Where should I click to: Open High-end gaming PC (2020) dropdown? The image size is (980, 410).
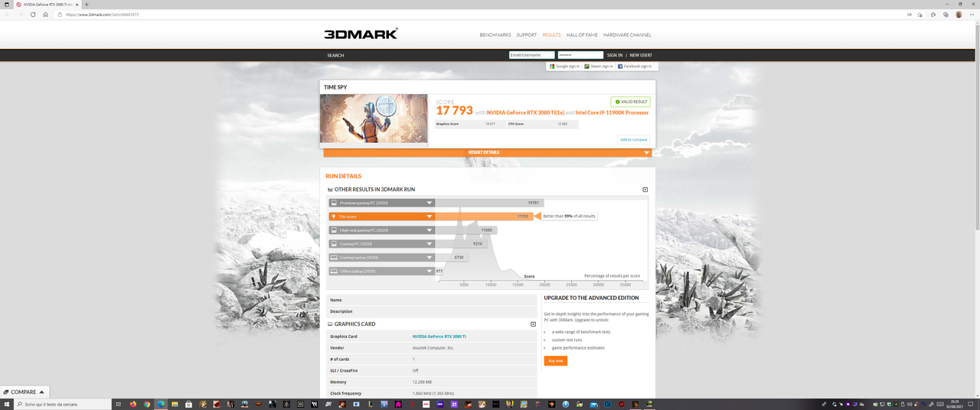pyautogui.click(x=430, y=230)
